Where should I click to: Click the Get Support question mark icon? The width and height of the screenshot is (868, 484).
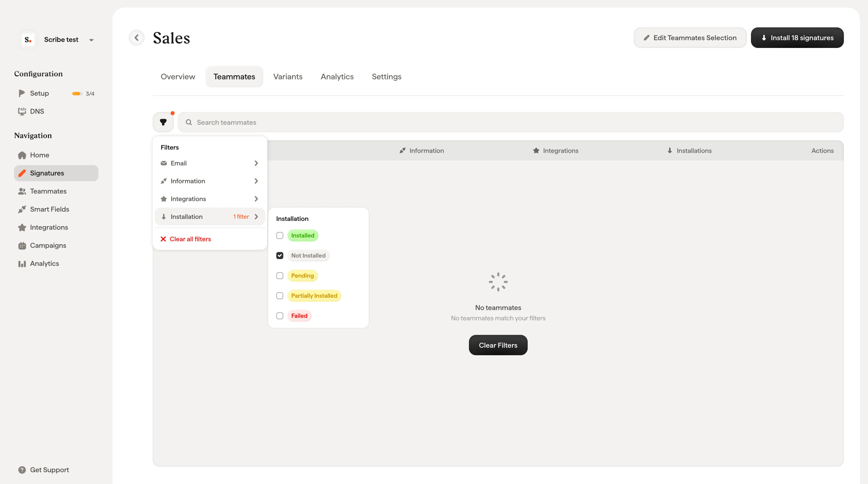click(22, 470)
